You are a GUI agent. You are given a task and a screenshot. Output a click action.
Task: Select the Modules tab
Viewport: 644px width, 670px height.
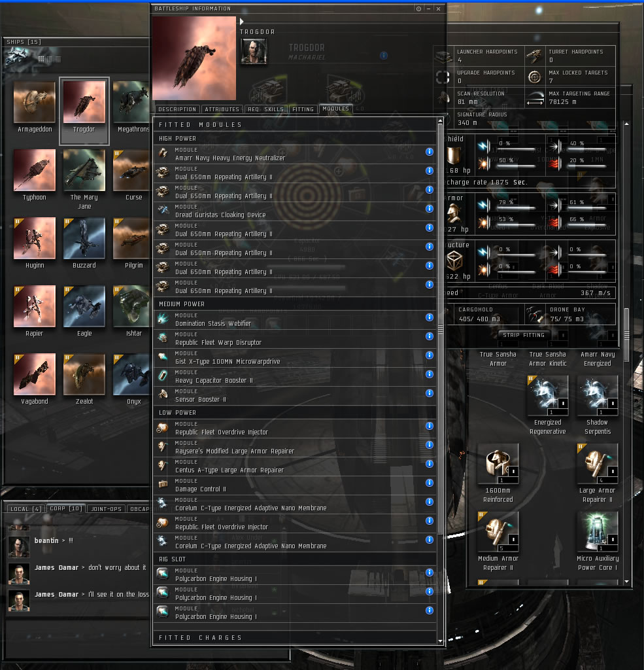[335, 109]
